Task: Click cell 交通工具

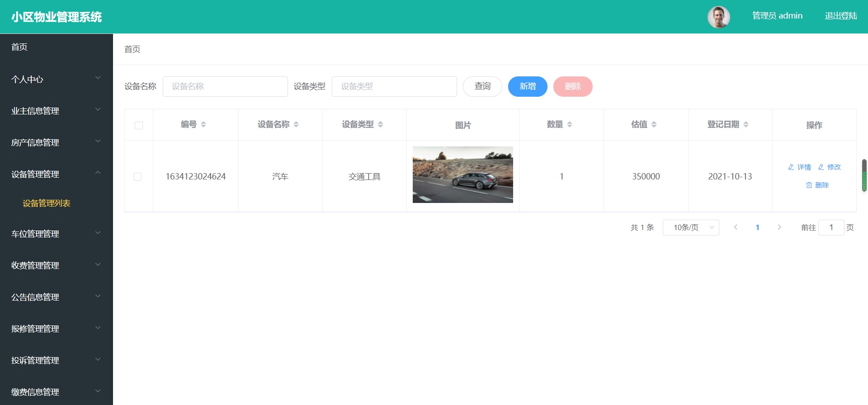Action: coord(364,177)
